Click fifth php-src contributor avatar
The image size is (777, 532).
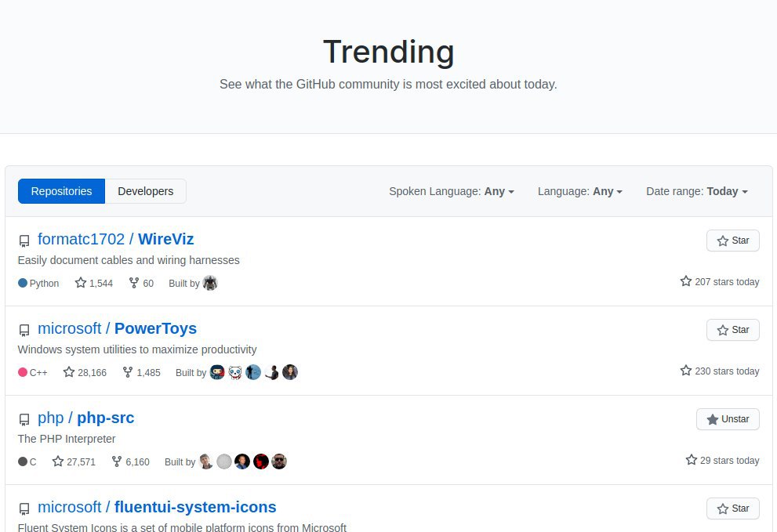click(279, 461)
